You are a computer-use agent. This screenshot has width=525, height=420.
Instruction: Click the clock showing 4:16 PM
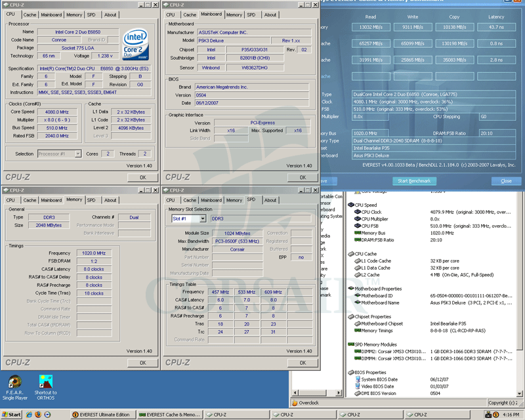tap(511, 415)
